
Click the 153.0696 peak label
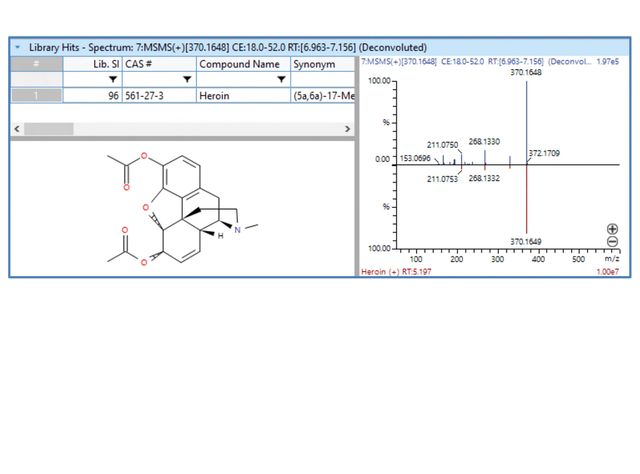tap(415, 158)
